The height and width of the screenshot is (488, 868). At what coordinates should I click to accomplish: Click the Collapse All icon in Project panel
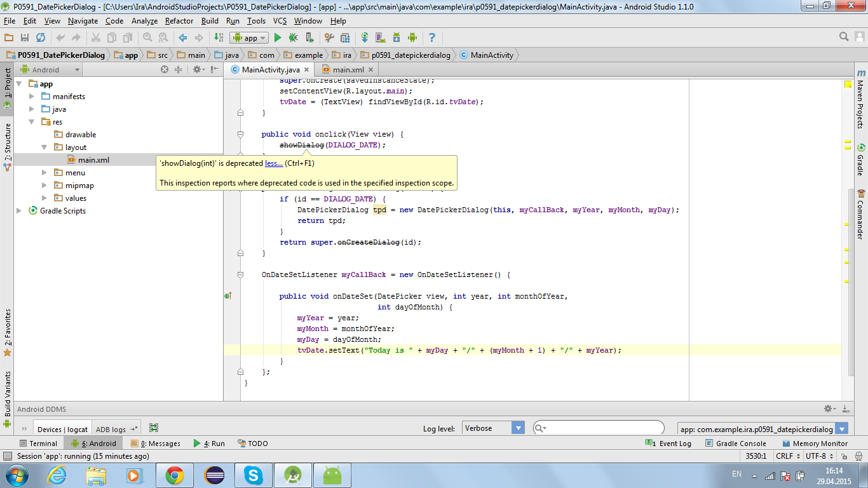(x=179, y=70)
